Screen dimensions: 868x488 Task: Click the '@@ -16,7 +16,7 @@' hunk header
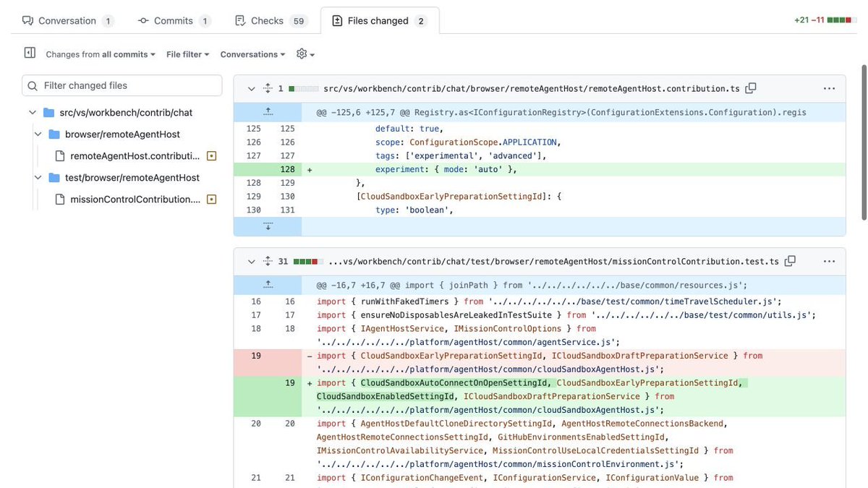point(532,285)
